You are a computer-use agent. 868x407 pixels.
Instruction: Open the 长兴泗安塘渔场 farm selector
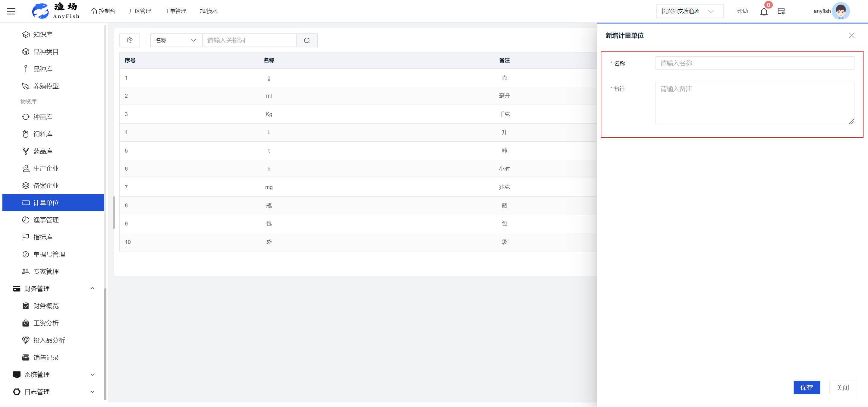(689, 11)
